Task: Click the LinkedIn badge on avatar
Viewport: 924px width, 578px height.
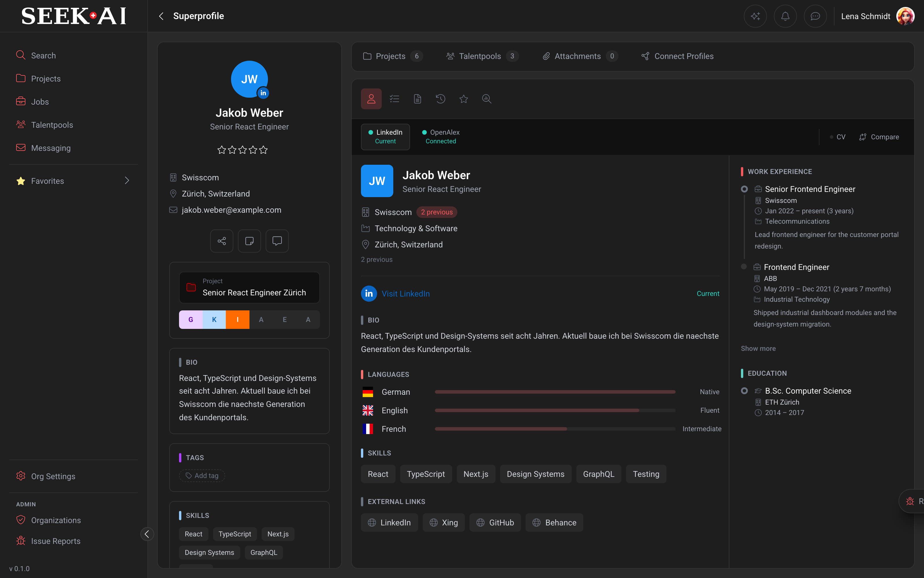Action: 263,93
